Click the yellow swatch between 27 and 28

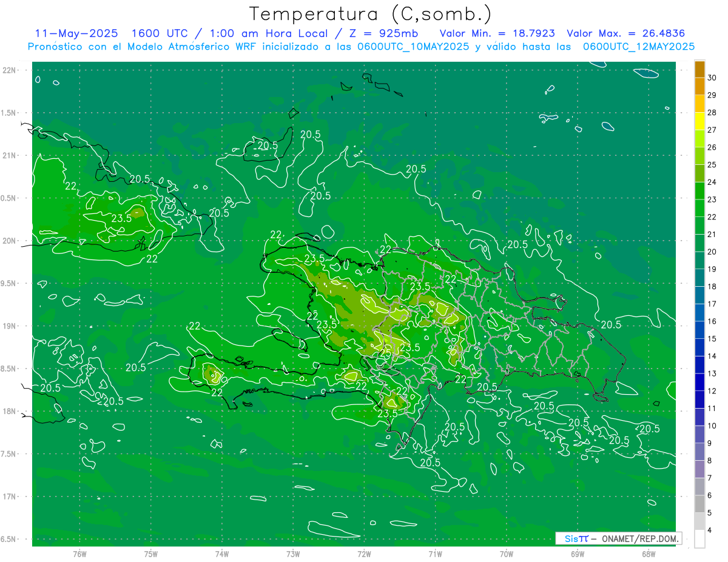(x=699, y=122)
